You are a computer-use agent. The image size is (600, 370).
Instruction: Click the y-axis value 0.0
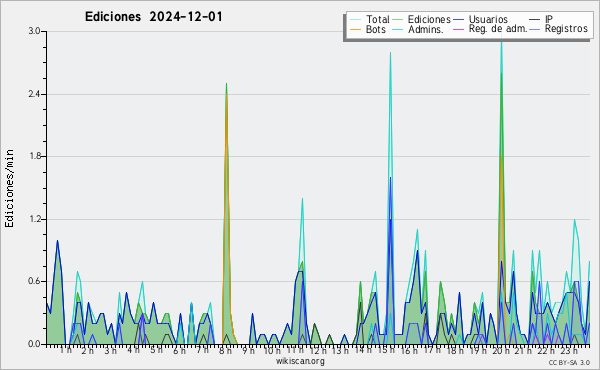tap(34, 344)
